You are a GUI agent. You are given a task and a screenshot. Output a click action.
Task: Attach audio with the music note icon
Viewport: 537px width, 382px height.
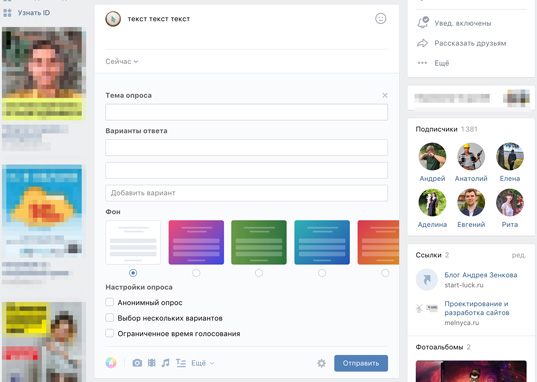point(165,362)
